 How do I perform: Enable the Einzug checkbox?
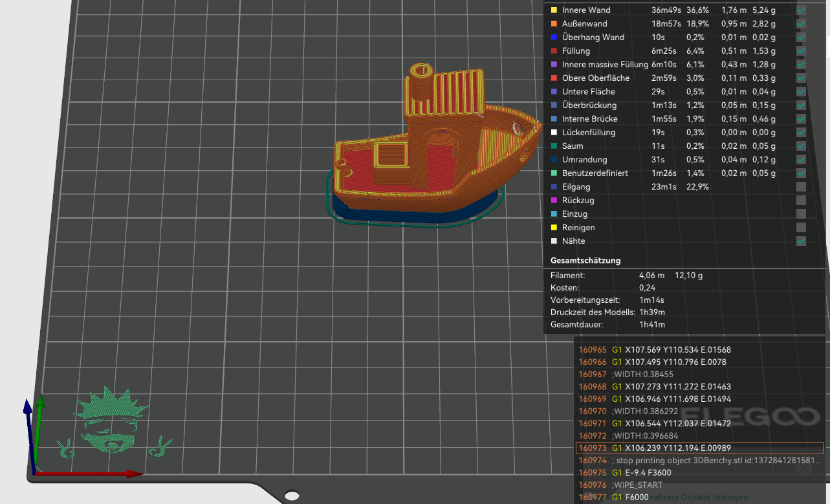click(801, 214)
